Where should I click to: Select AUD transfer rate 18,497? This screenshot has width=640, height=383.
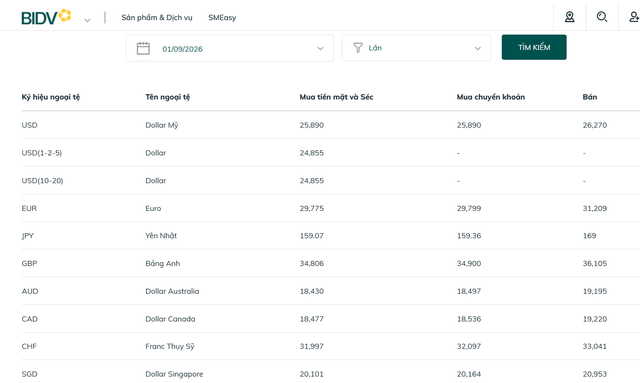point(469,291)
